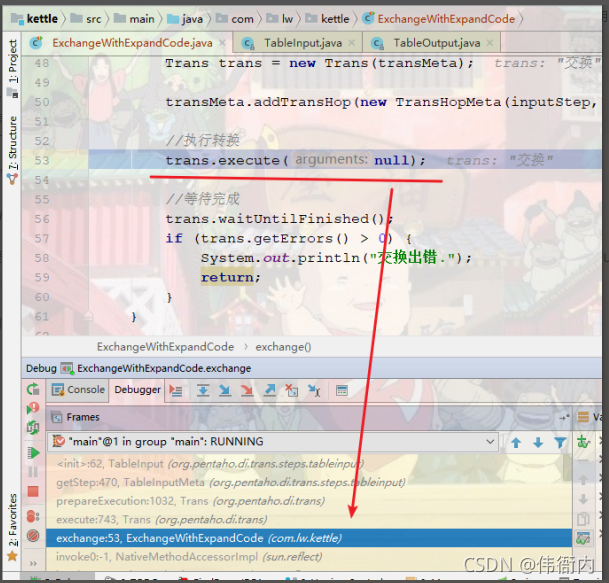This screenshot has height=583, width=609.
Task: Click the kettle package breadcrumb folder
Action: [x=327, y=19]
